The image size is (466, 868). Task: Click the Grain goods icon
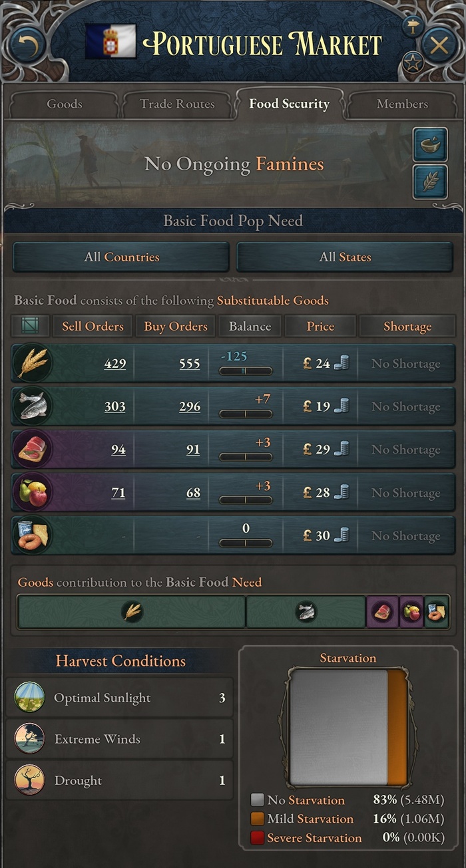click(31, 363)
